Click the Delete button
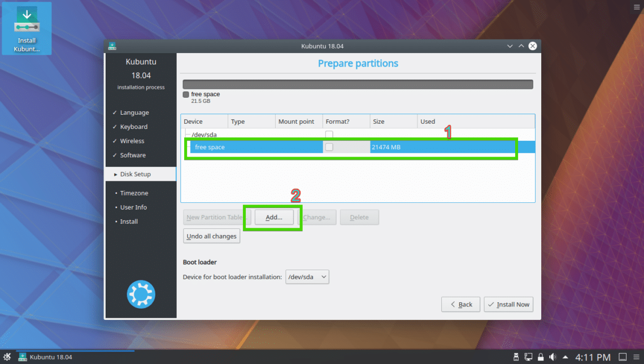644x364 pixels. [359, 218]
